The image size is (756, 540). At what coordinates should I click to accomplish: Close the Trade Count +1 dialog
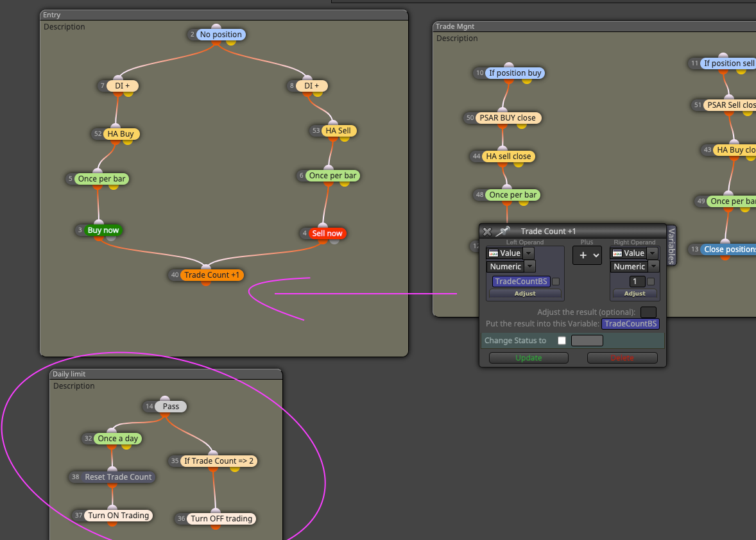tap(487, 232)
